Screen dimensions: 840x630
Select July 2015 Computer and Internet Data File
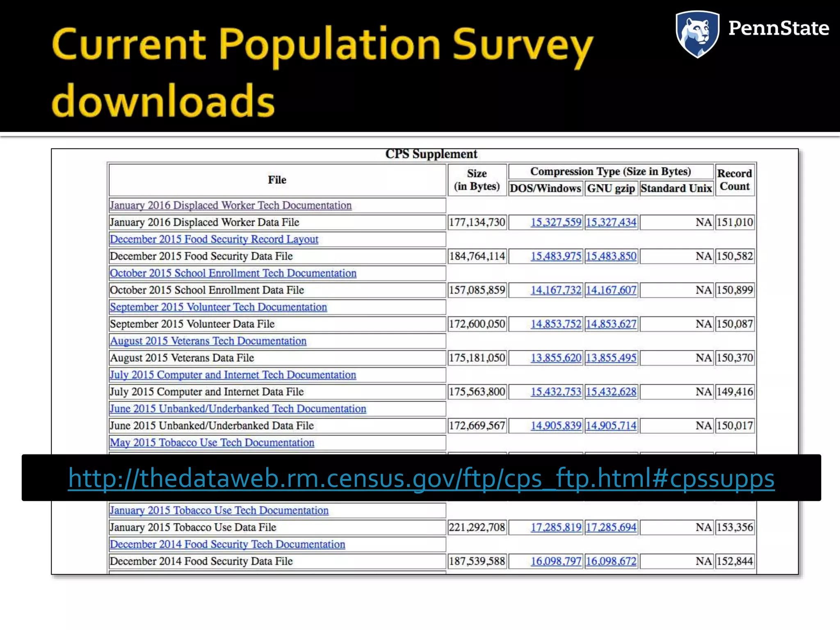pyautogui.click(x=206, y=392)
